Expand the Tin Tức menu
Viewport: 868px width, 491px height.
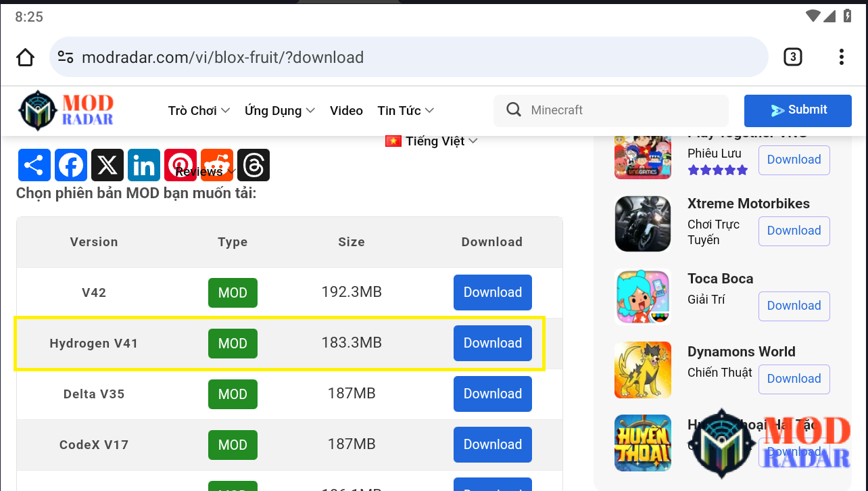(x=406, y=110)
